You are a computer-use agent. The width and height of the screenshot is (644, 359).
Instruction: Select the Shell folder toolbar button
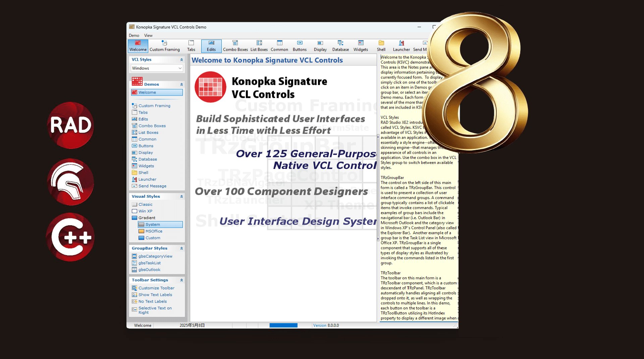tap(381, 46)
